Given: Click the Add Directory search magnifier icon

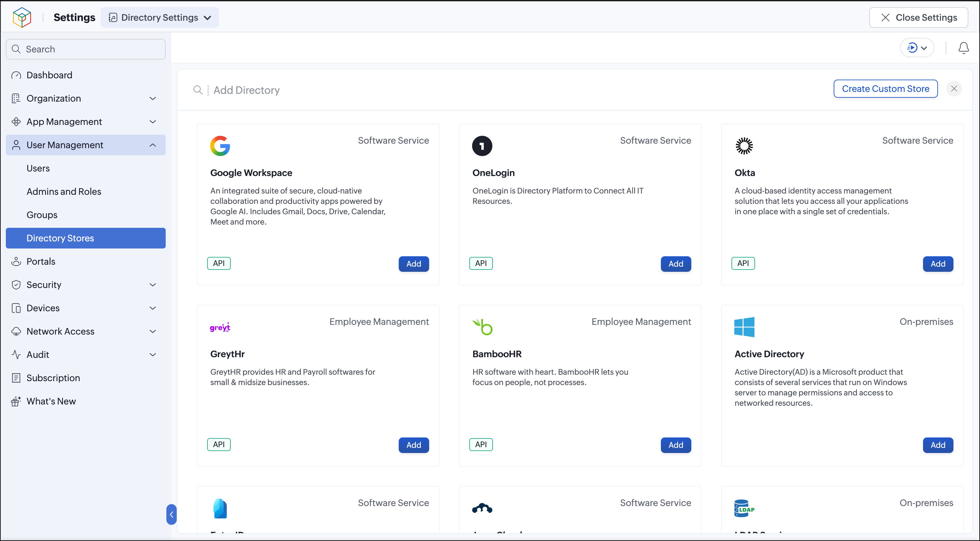Looking at the screenshot, I should click(198, 90).
